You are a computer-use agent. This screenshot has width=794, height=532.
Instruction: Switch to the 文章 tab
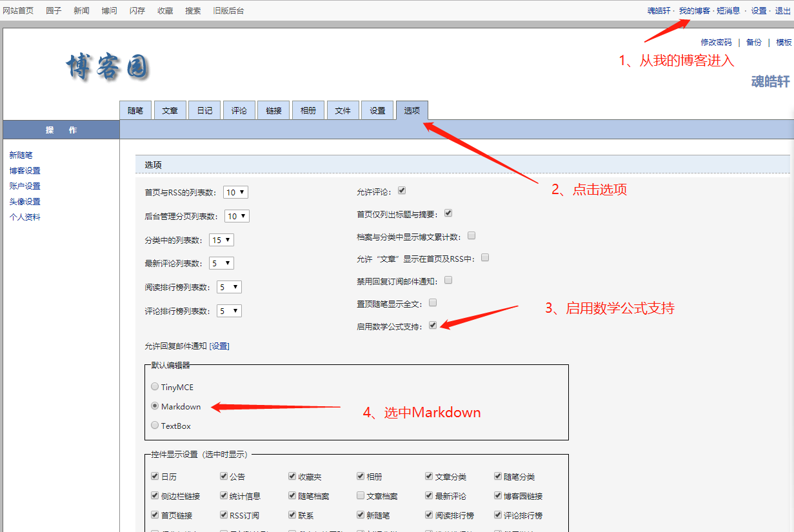coord(170,110)
